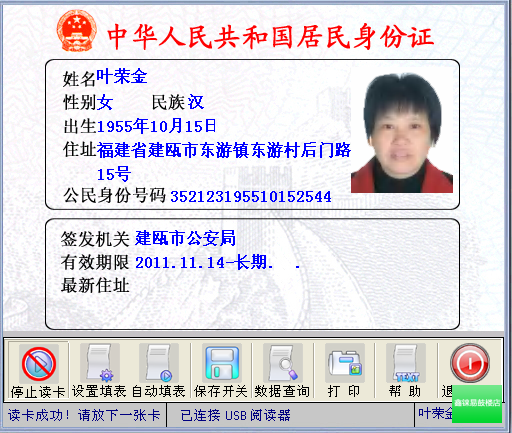The height and width of the screenshot is (433, 512).
Task: Click the validity period 2011.11.14-长期
Action: click(202, 262)
